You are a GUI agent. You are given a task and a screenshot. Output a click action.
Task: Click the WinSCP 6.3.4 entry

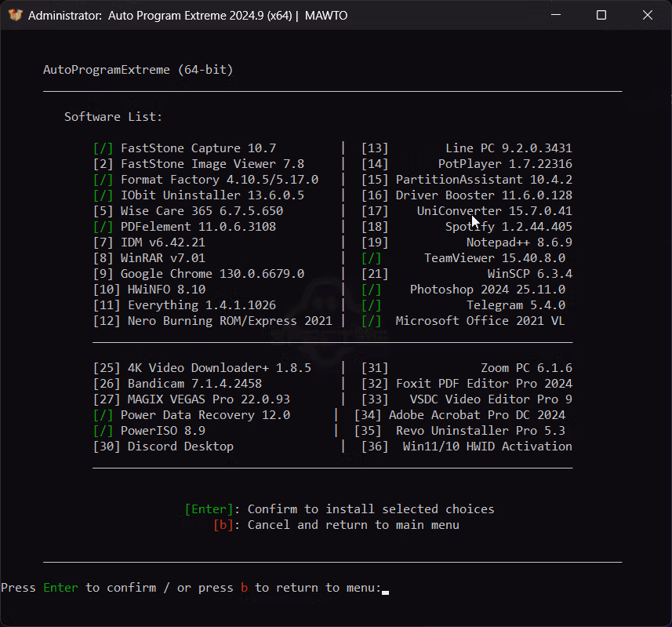(x=467, y=274)
